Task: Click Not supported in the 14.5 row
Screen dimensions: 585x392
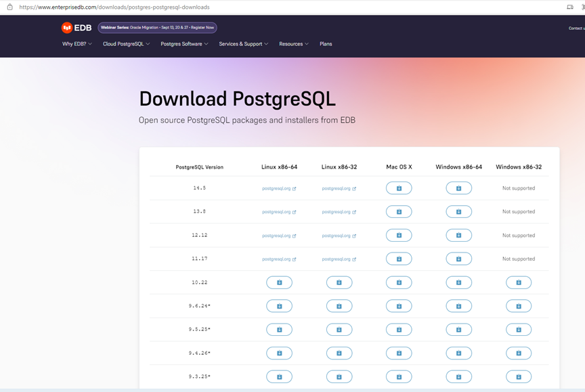Action: tap(519, 188)
